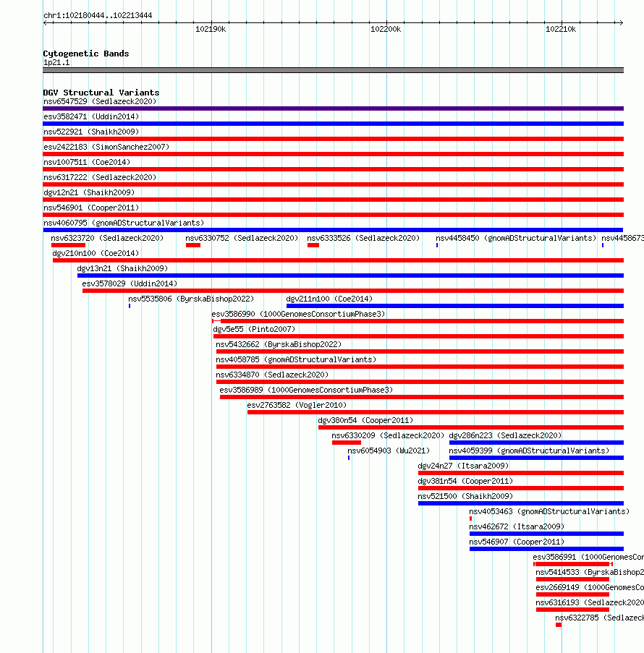Viewport: 644px width, 653px height.
Task: Open the esv3582471 (Uddin2014) variant label
Action: pos(91,116)
